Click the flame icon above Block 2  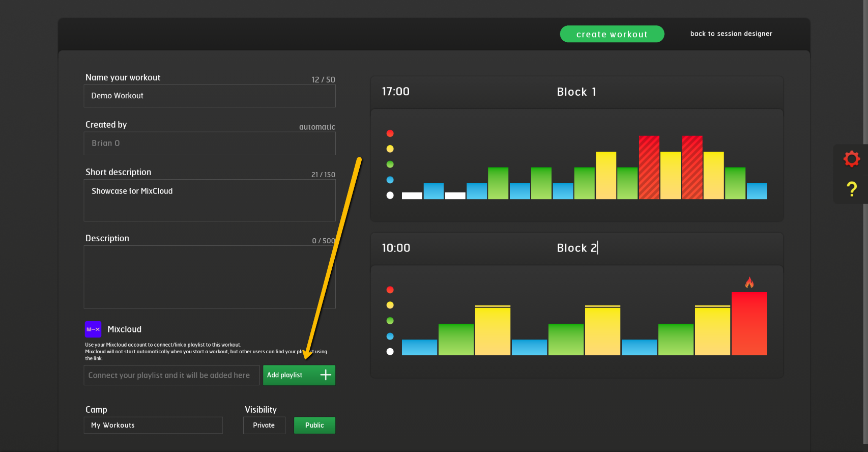point(749,282)
